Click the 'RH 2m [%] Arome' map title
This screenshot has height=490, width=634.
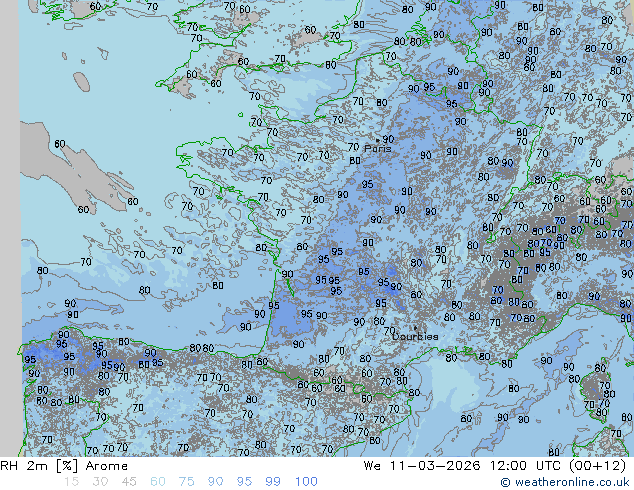coord(64,466)
